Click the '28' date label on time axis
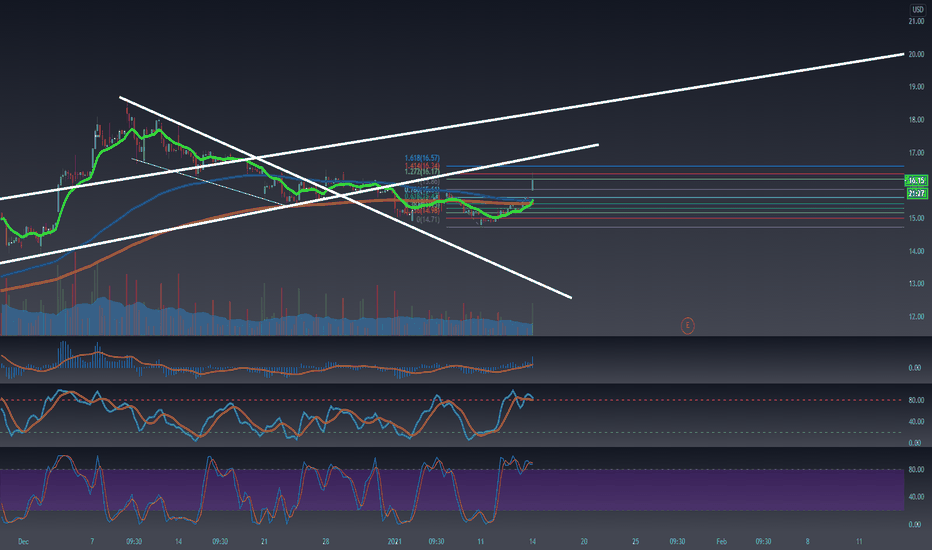 tap(326, 542)
